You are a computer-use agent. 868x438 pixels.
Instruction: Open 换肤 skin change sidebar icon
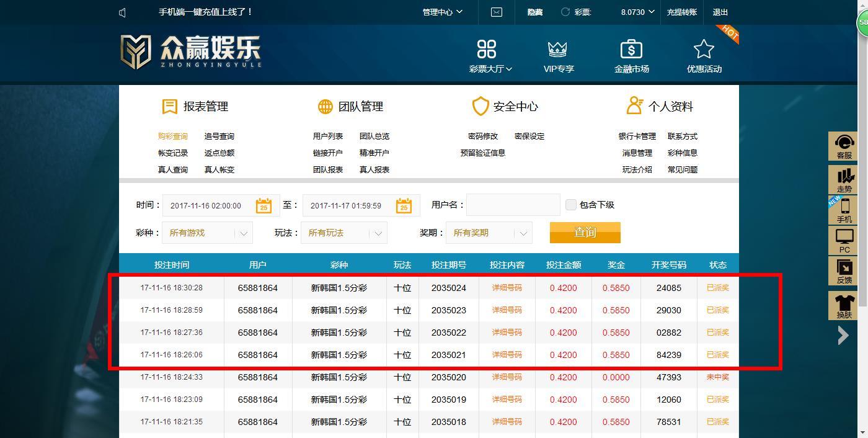(844, 306)
